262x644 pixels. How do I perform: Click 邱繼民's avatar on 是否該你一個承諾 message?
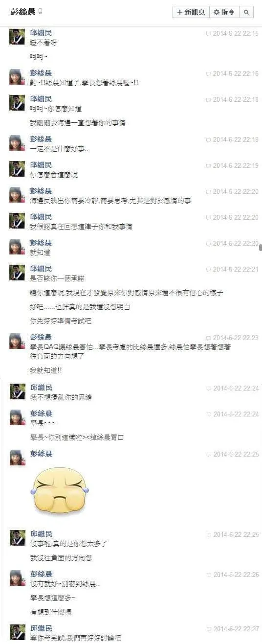tap(17, 273)
